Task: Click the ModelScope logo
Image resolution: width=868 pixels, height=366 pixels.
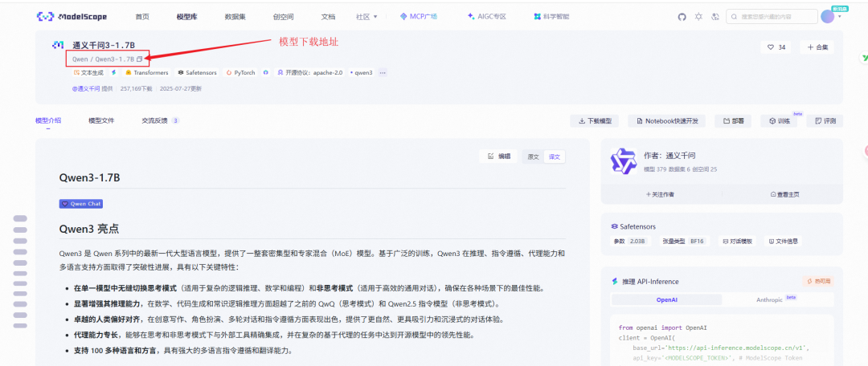Action: [x=72, y=17]
